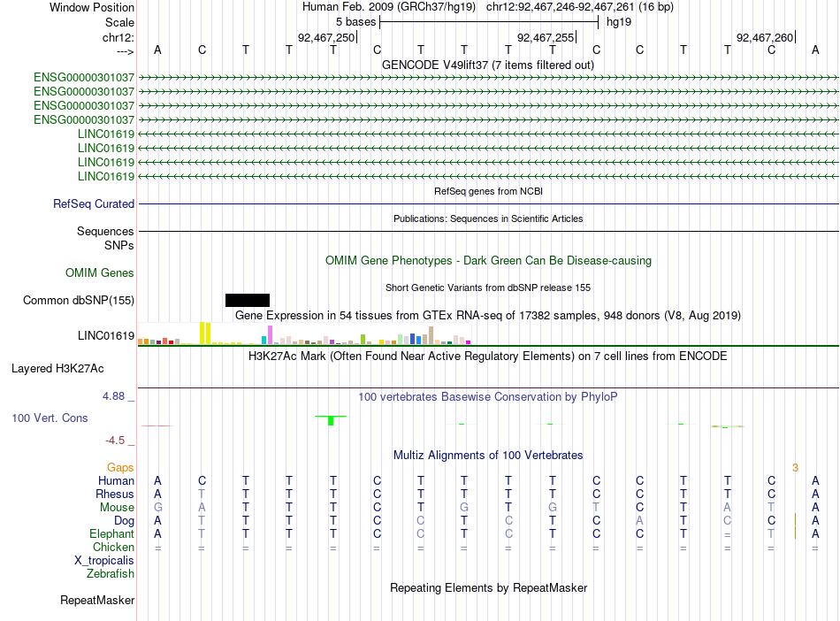The height and width of the screenshot is (621, 840).
Task: Click the chr12:92,467,246-92,467,261 position text
Action: pos(561,7)
